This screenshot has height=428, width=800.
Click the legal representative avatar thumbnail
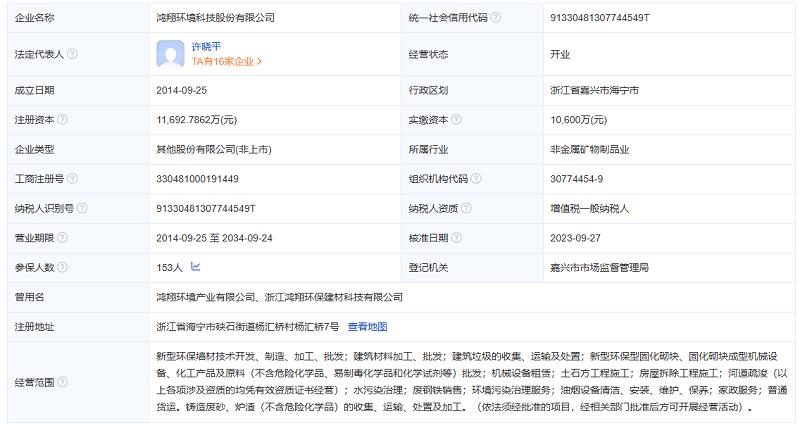click(x=170, y=54)
